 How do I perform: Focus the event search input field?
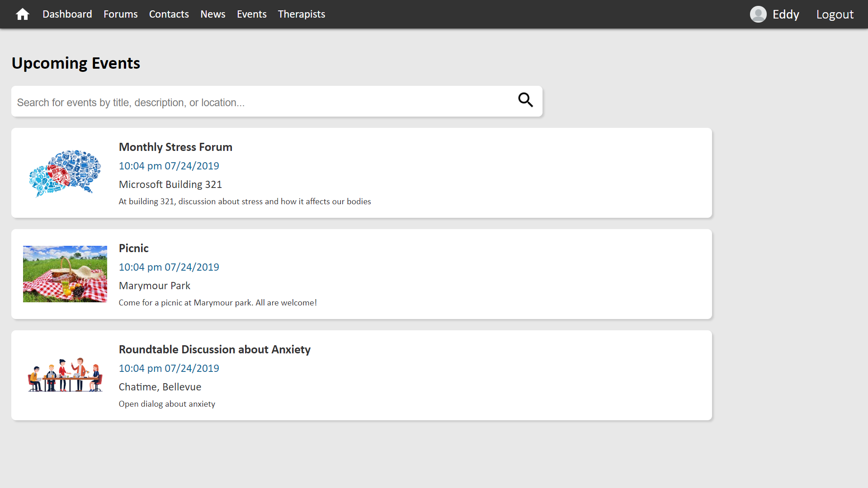[262, 103]
